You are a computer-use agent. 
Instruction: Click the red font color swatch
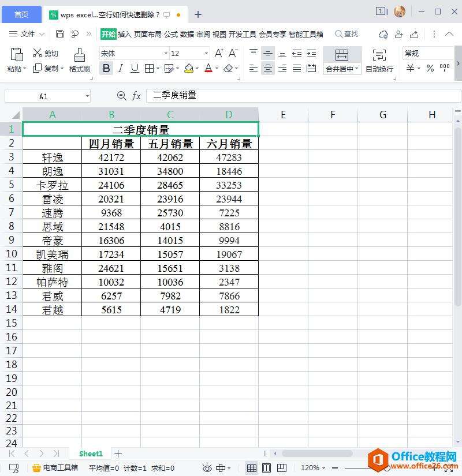tap(208, 72)
